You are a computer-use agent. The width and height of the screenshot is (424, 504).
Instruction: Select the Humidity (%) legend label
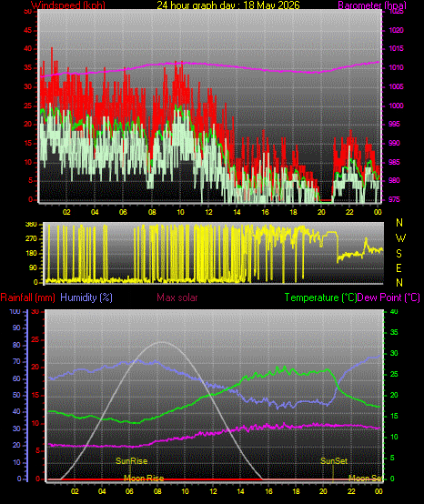[86, 297]
